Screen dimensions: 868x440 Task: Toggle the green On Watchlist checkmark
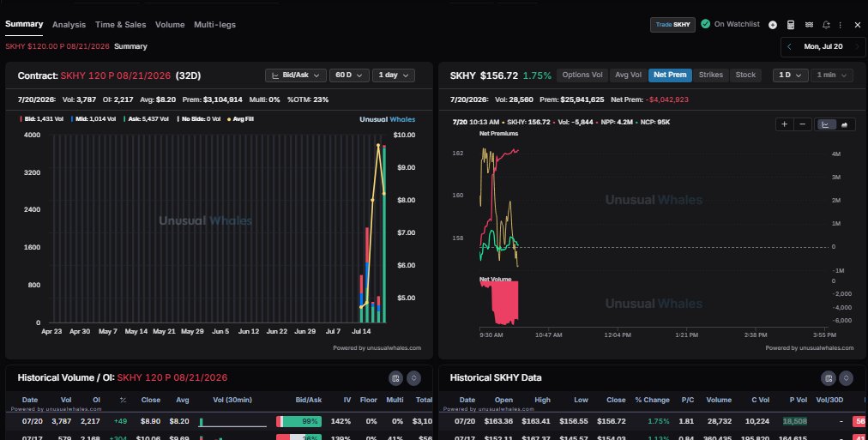(705, 24)
